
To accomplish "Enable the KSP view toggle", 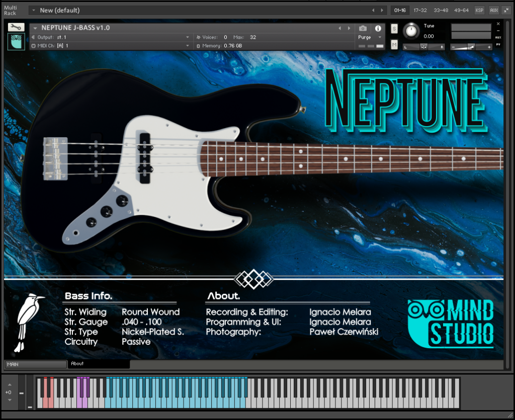I will [x=478, y=10].
